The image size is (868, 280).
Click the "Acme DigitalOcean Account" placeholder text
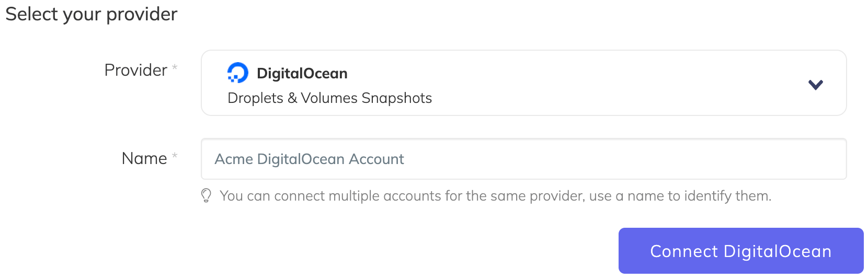pyautogui.click(x=309, y=159)
